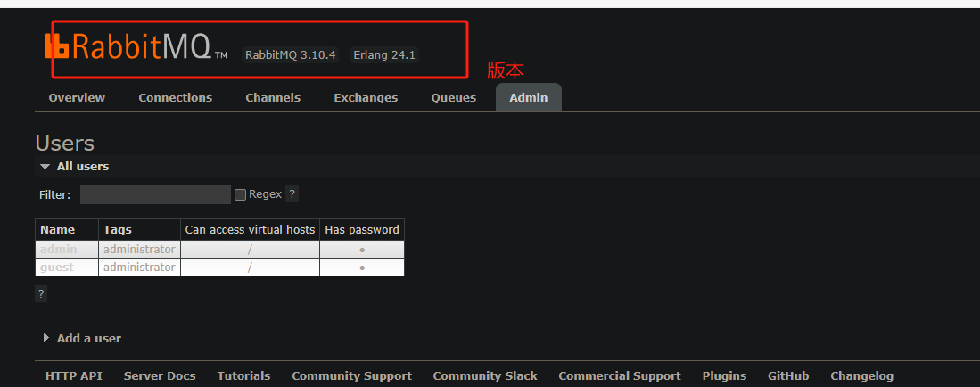980x387 pixels.
Task: Focus the users Filter input field
Action: click(x=156, y=194)
